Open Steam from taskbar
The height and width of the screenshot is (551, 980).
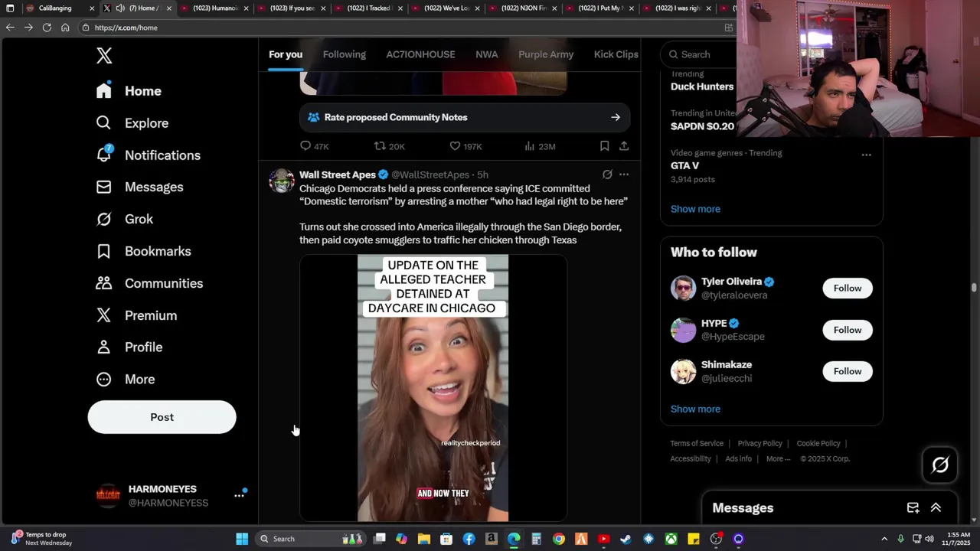pyautogui.click(x=626, y=539)
